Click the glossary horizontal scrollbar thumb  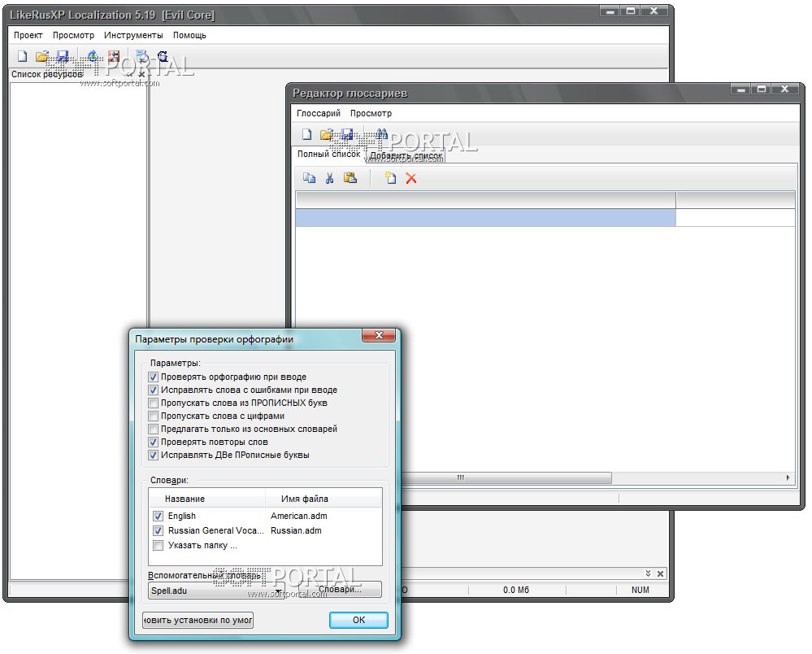505,477
